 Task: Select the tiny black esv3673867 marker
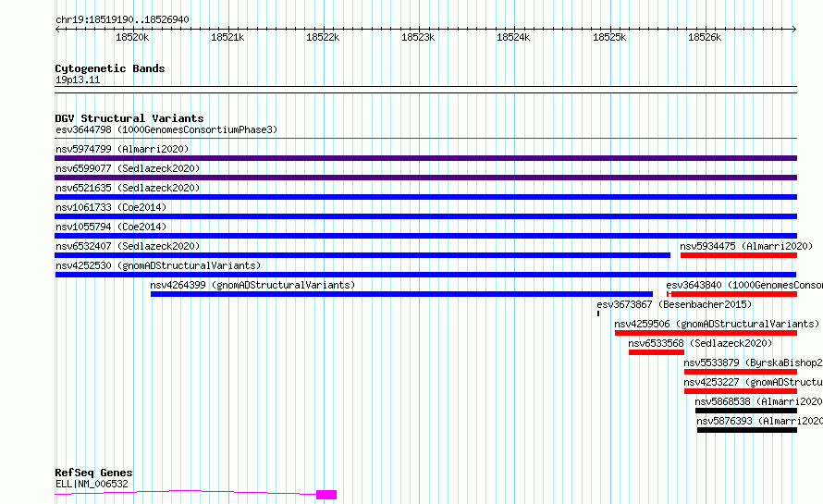coord(597,313)
